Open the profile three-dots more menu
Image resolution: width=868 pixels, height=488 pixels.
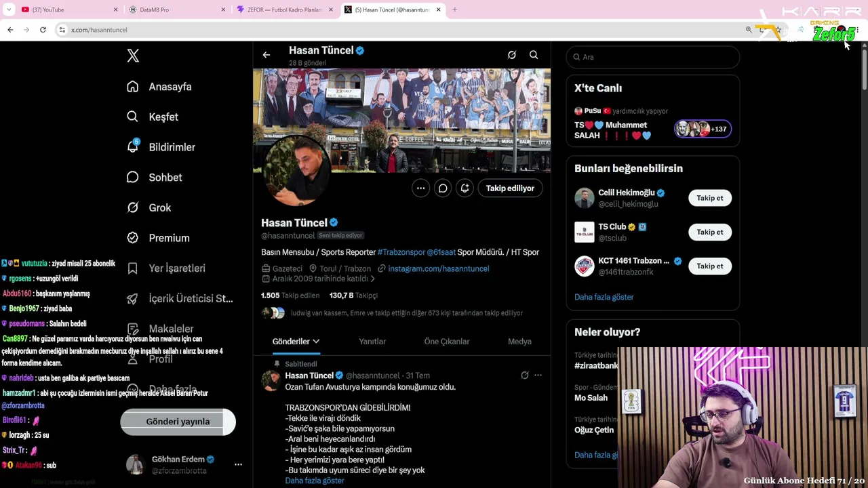pyautogui.click(x=420, y=188)
